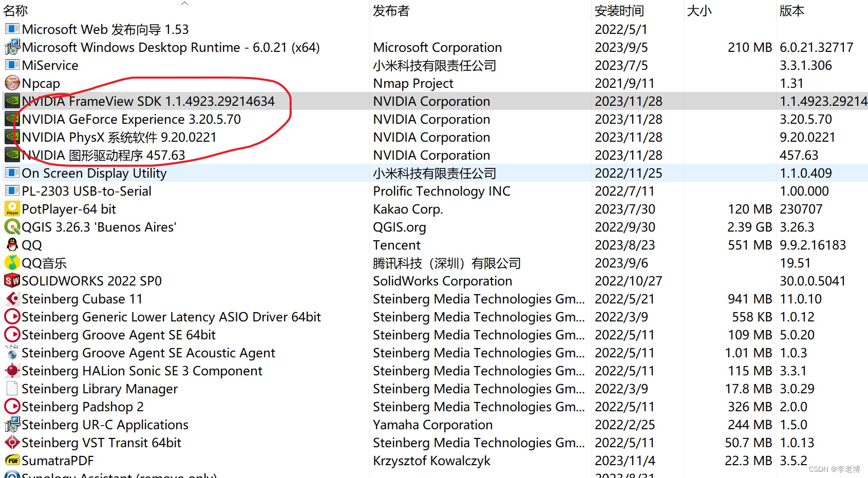Select Steinberg UR-C Applications entry name
Screen dimensions: 868x478
(105, 425)
